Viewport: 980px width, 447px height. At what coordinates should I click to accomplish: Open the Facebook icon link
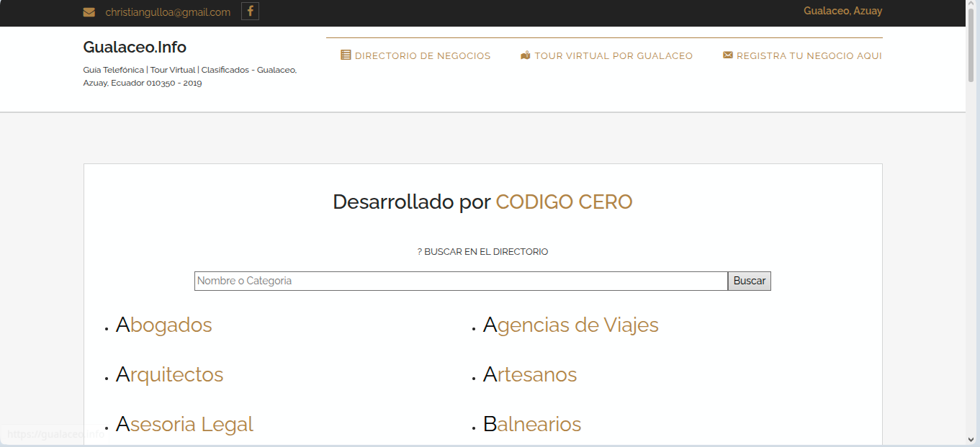[x=250, y=12]
